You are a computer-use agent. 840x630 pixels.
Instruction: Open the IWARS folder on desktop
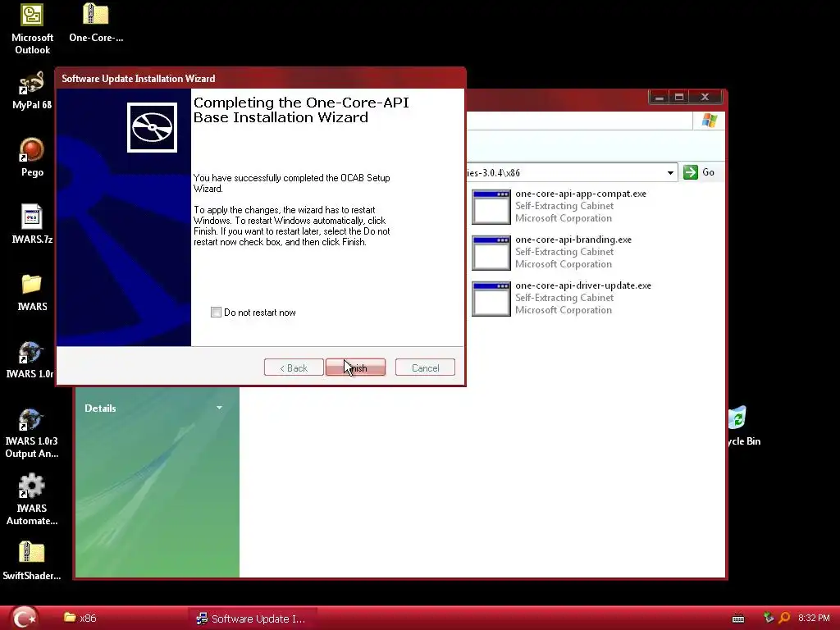pyautogui.click(x=32, y=285)
